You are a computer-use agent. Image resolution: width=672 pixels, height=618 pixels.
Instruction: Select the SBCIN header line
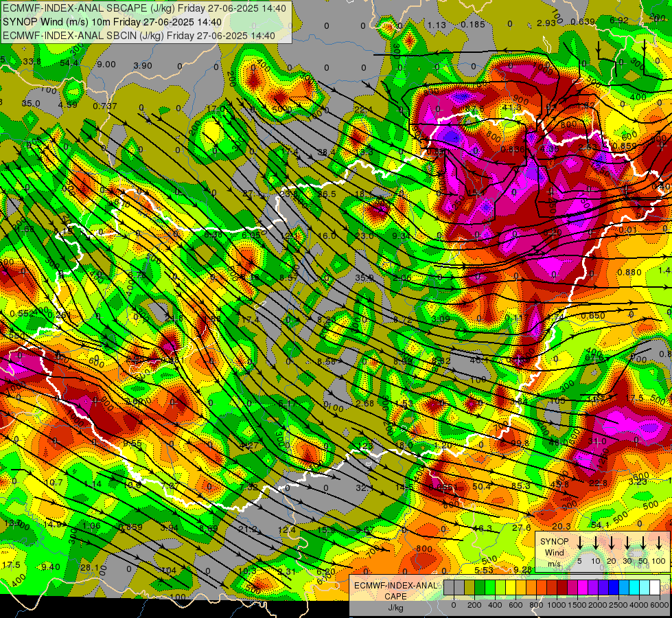pyautogui.click(x=139, y=36)
